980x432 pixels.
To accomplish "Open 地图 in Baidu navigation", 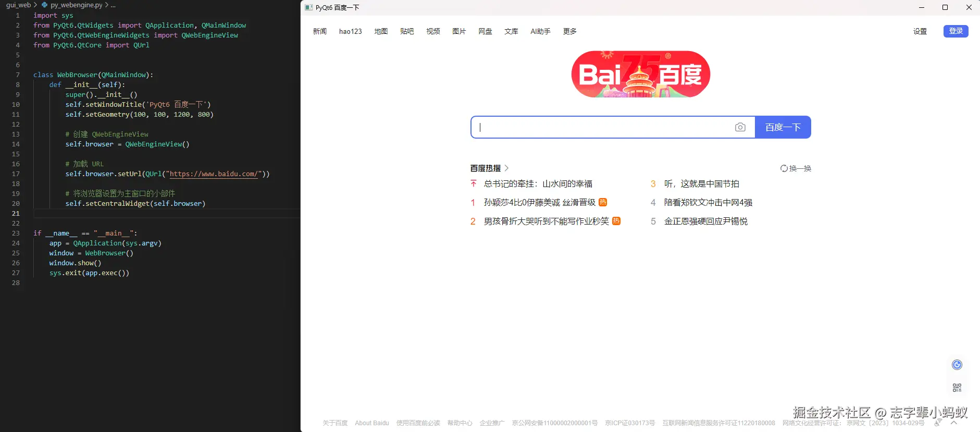I will point(381,31).
